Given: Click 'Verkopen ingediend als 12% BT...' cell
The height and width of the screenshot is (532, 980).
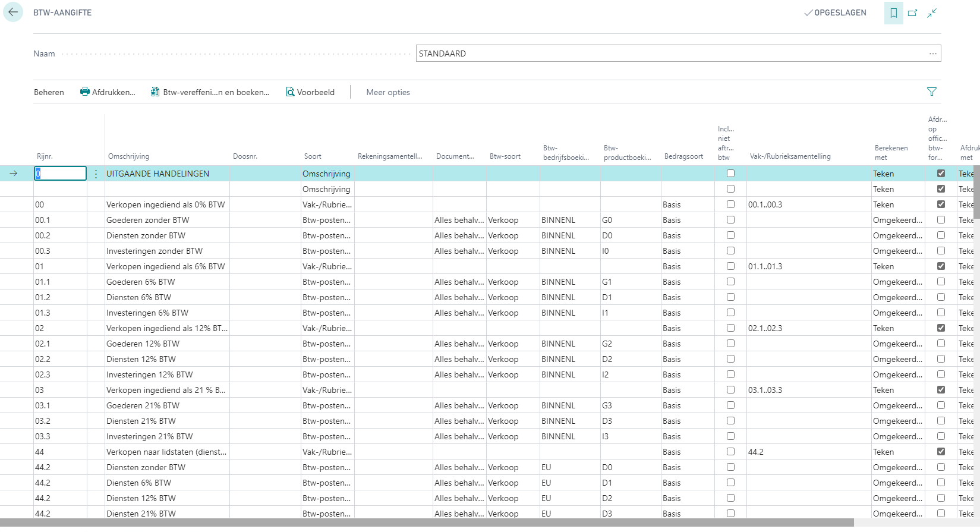Looking at the screenshot, I should 167,328.
